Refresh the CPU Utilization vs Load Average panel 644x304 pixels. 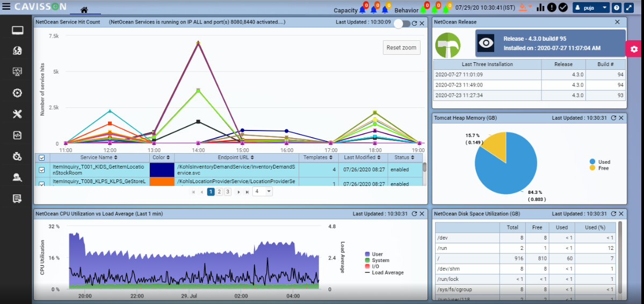pos(415,214)
